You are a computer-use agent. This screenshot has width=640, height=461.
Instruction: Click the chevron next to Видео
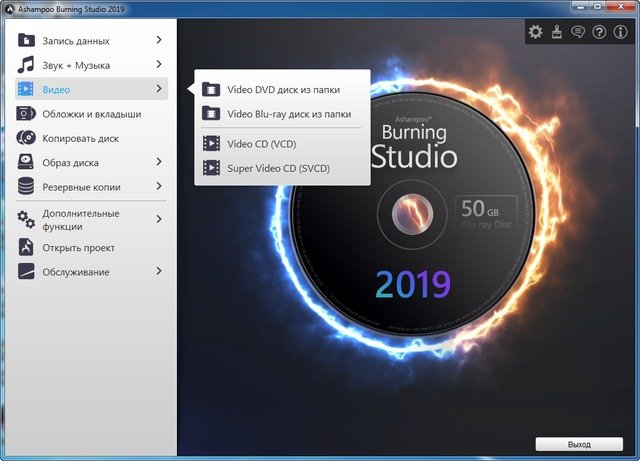click(159, 88)
